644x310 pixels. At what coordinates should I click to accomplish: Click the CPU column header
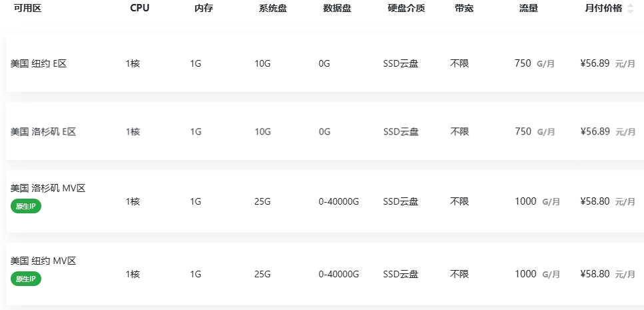coord(140,8)
